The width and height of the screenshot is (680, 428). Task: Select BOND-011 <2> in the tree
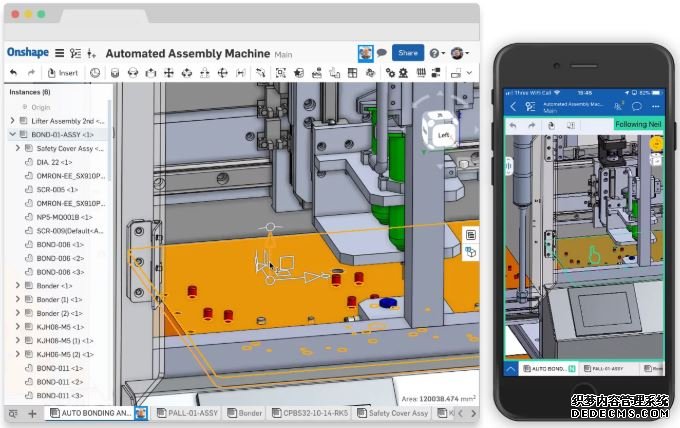pos(60,382)
